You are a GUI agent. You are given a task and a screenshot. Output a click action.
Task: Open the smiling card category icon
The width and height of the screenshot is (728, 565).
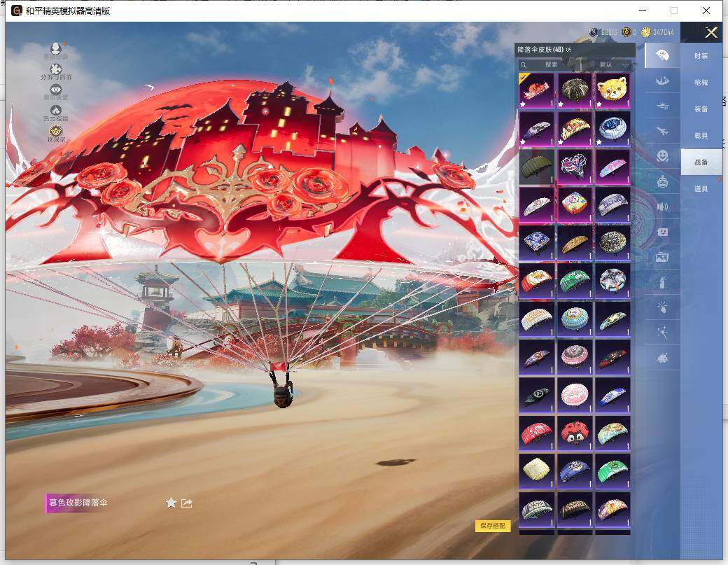coord(662,231)
